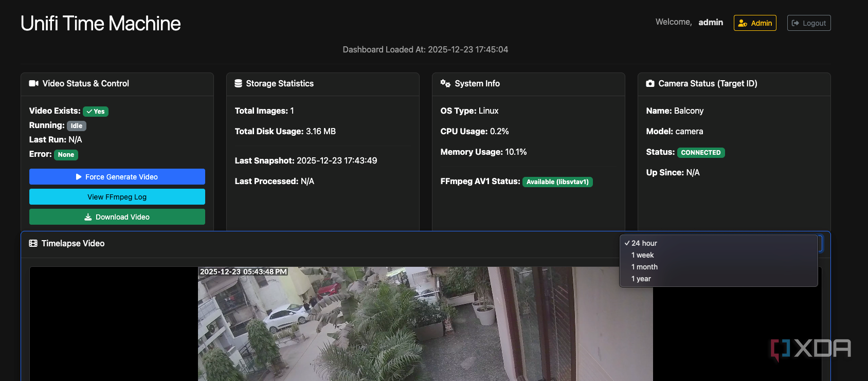
Task: Click the download tray icon on Download Video
Action: (88, 217)
